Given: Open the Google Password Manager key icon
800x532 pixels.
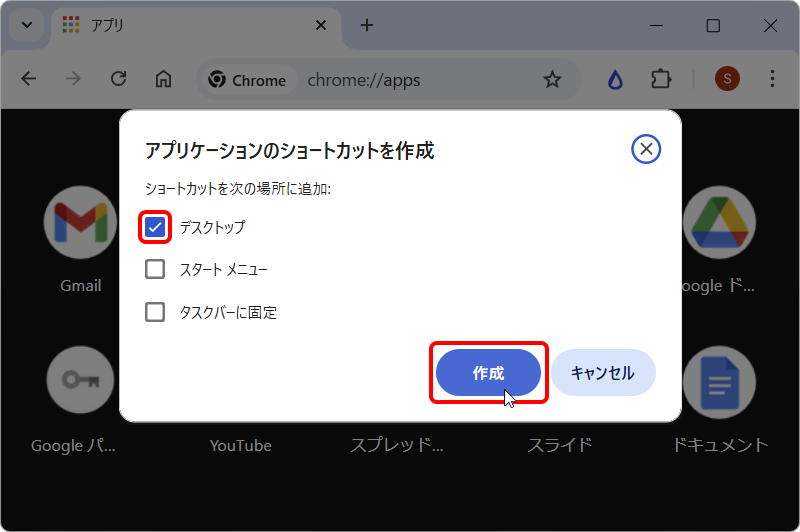Looking at the screenshot, I should point(80,380).
